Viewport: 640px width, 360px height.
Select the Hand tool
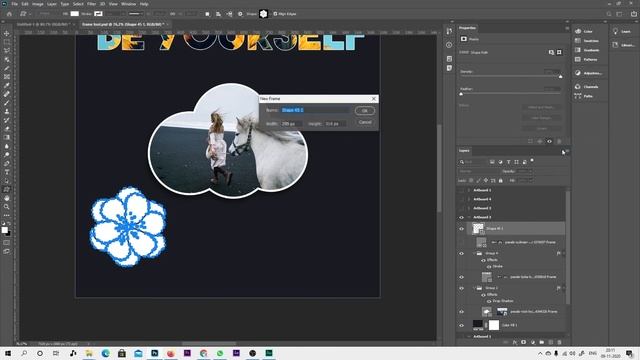pyautogui.click(x=7, y=198)
